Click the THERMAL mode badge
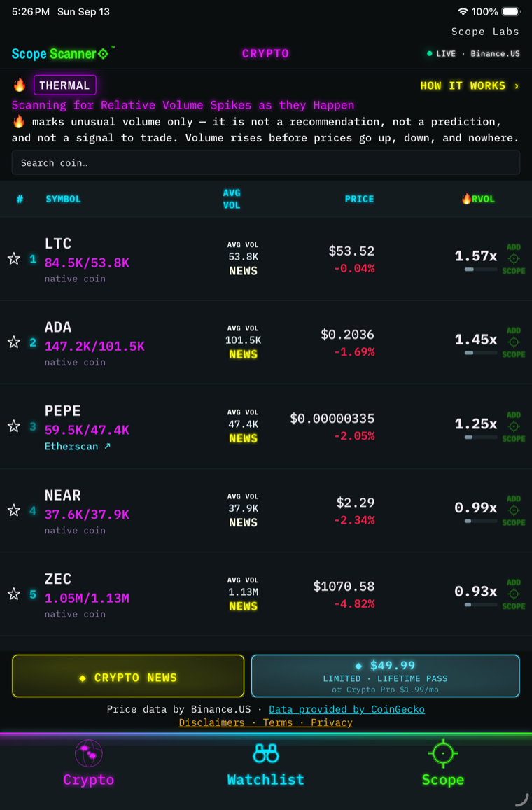Image resolution: width=532 pixels, height=810 pixels. tap(65, 85)
